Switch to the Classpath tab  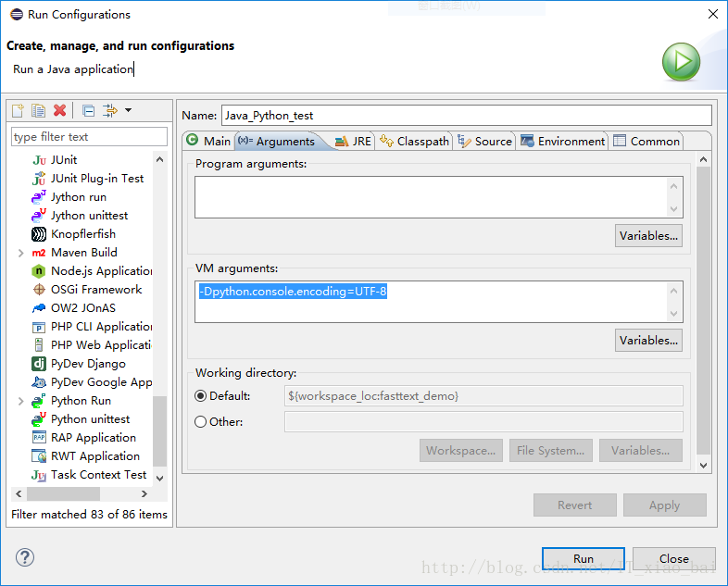pyautogui.click(x=414, y=141)
